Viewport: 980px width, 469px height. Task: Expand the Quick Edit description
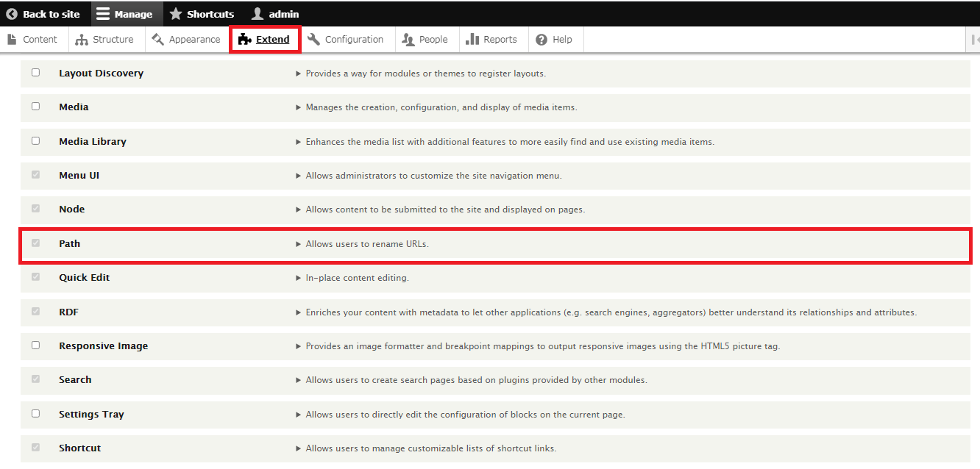tap(298, 278)
